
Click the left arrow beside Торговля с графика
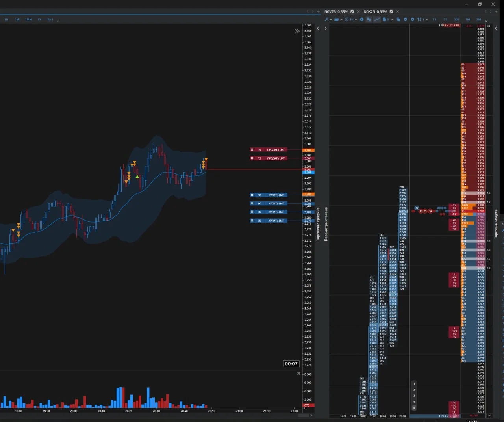pos(318,28)
